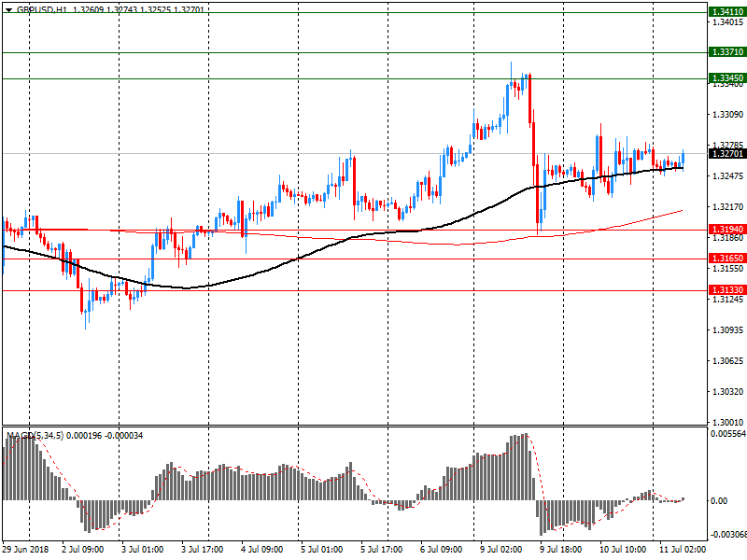Click the triangle arrow beside GBPUSD,H1 title
Screen dimensions: 747x560
tap(8, 8)
